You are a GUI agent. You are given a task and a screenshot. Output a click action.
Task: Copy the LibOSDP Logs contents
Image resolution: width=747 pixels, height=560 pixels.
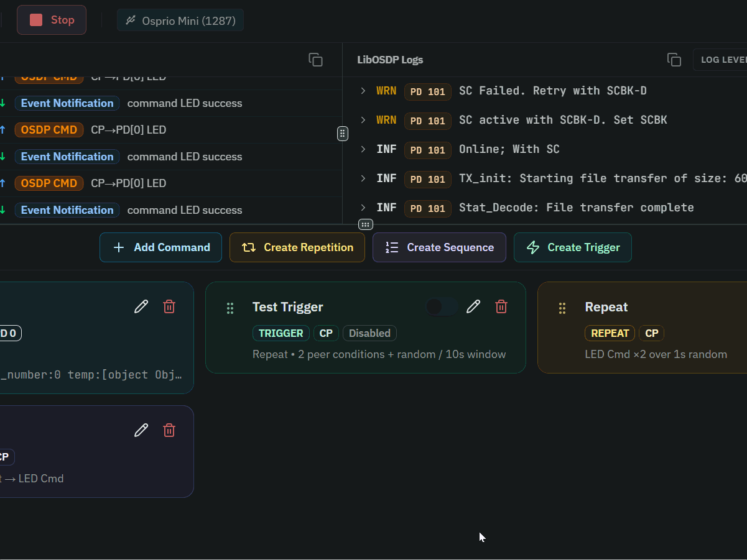click(x=674, y=60)
